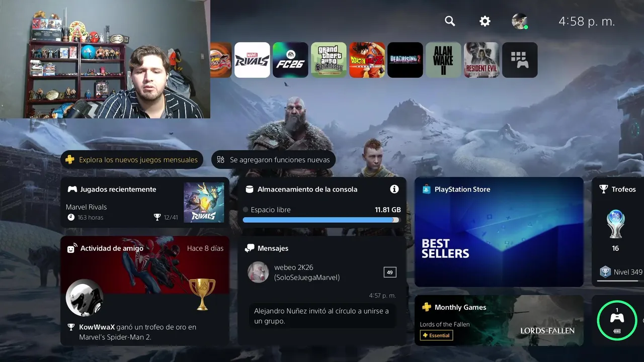This screenshot has width=644, height=362.
Task: Open the controller accessories circle icon
Action: pyautogui.click(x=617, y=320)
